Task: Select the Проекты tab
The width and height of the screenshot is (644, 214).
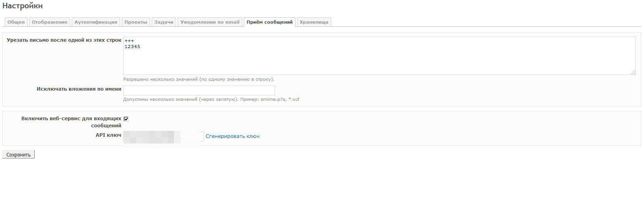Action: (136, 22)
